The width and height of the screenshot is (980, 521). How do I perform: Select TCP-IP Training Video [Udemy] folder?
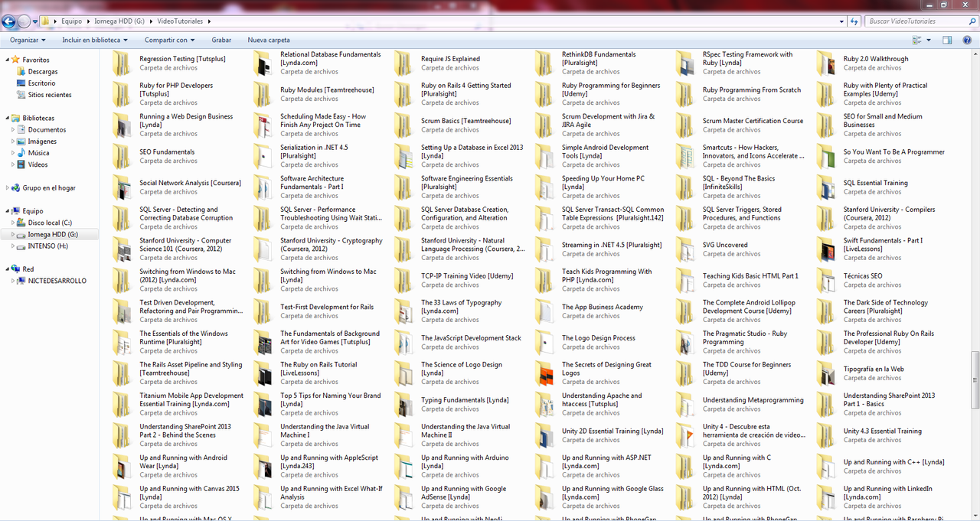(x=461, y=280)
